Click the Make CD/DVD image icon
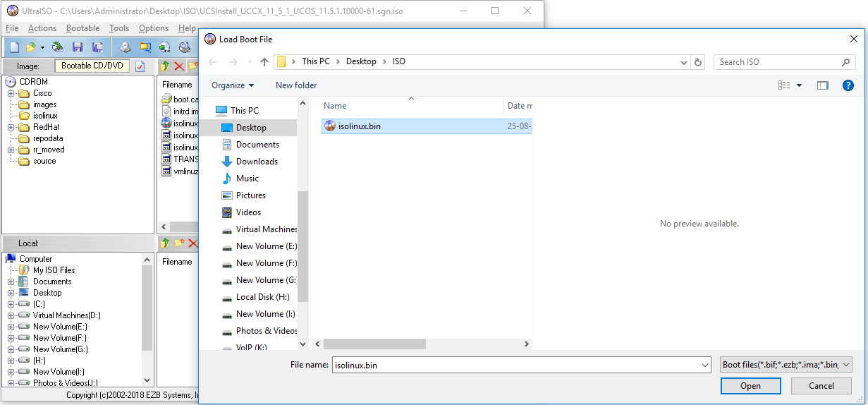Screen dimensions: 868x405 pyautogui.click(x=125, y=47)
